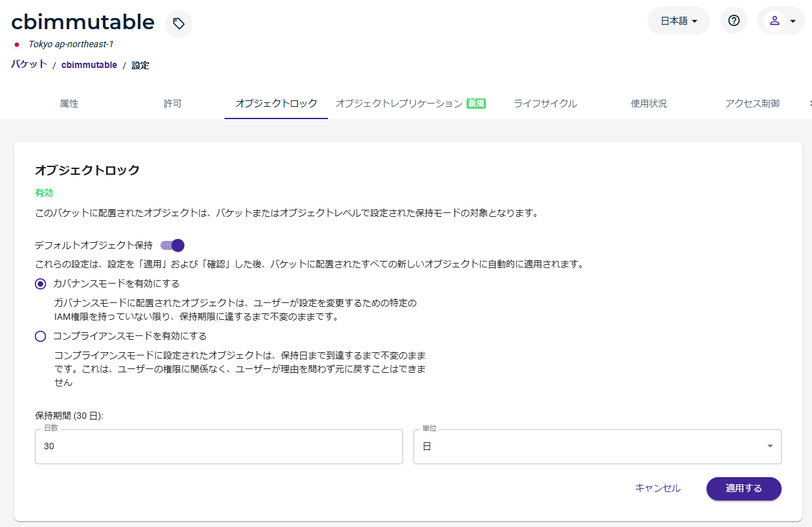Open the help question mark icon

point(733,21)
